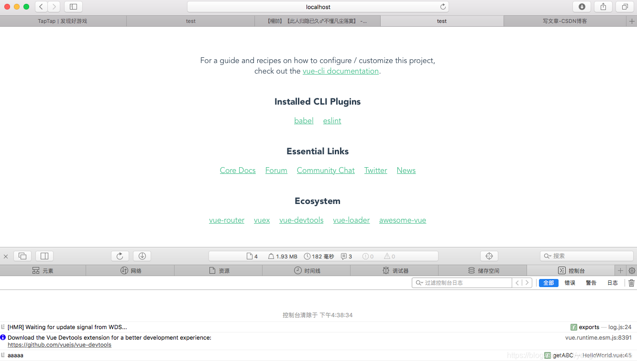This screenshot has height=364, width=637.
Task: Clear console log trash icon
Action: (x=631, y=283)
